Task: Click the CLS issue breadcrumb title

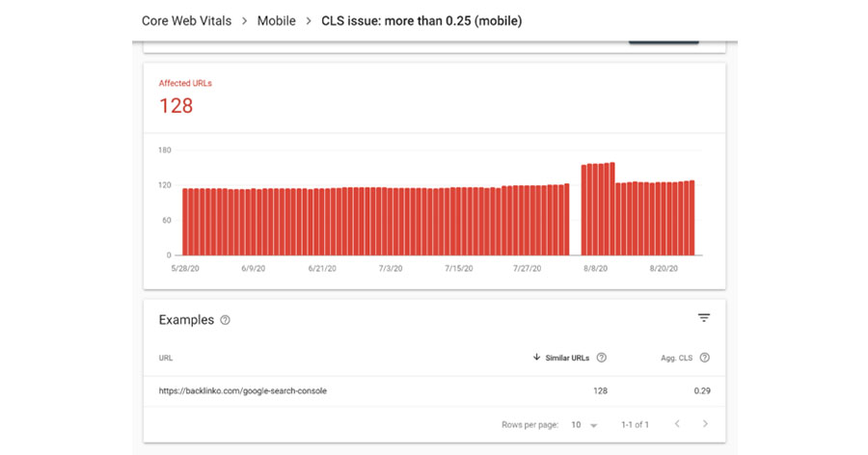Action: click(x=421, y=21)
